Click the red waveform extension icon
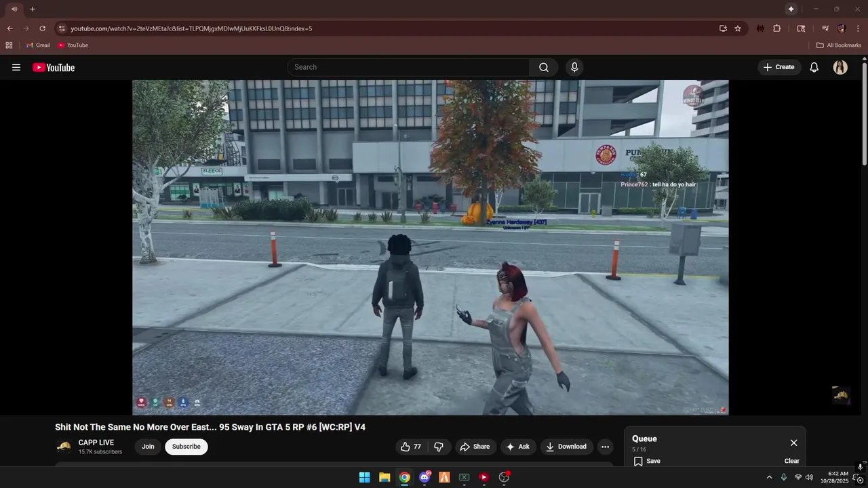 point(760,28)
